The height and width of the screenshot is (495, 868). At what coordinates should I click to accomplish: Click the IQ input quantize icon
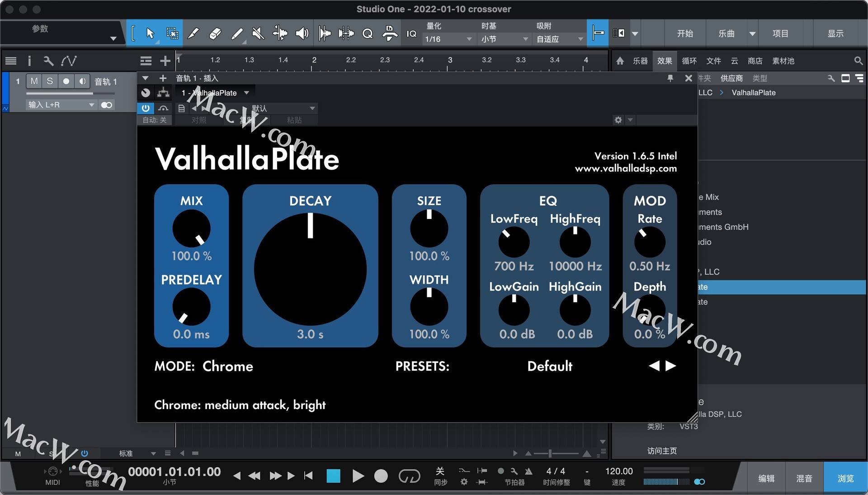[x=411, y=33]
